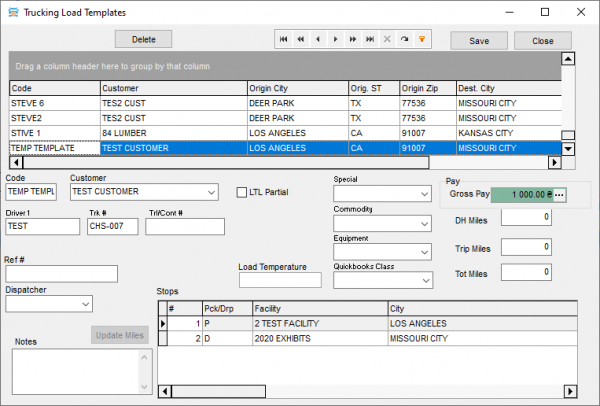Click the previous page navigator arrow
The height and width of the screenshot is (406, 600).
[x=302, y=39]
